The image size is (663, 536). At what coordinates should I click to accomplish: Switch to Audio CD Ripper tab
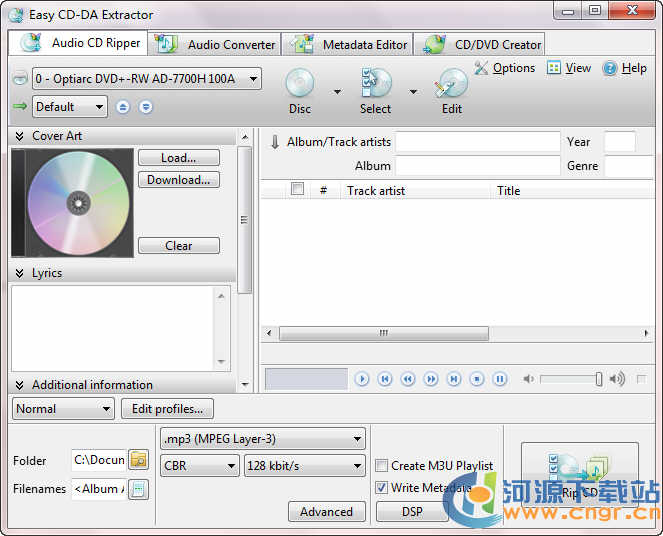78,43
